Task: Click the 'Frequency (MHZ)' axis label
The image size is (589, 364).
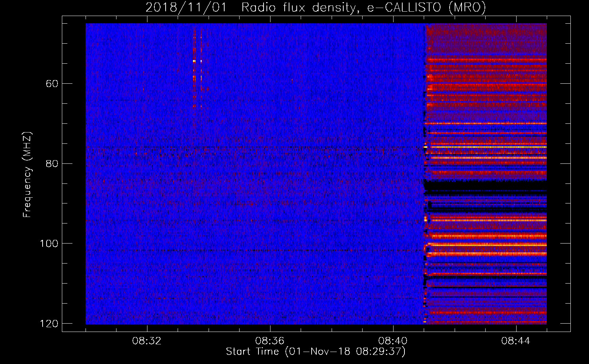Action: [x=27, y=175]
